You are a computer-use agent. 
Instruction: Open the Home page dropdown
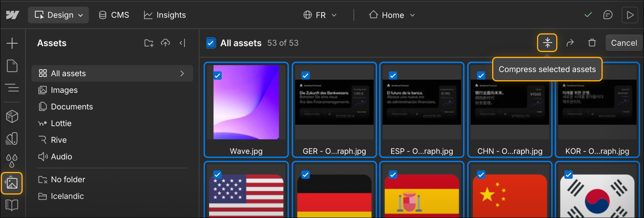pos(392,15)
